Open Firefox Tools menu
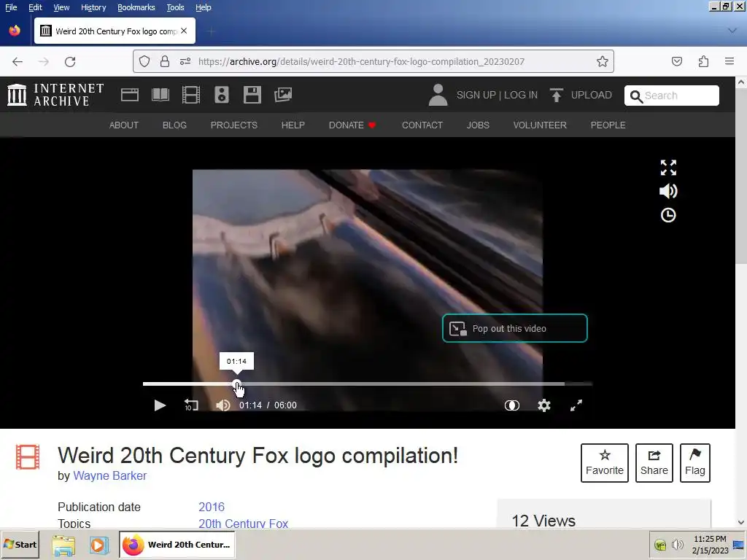Screen dimensions: 747x560 (x=175, y=7)
